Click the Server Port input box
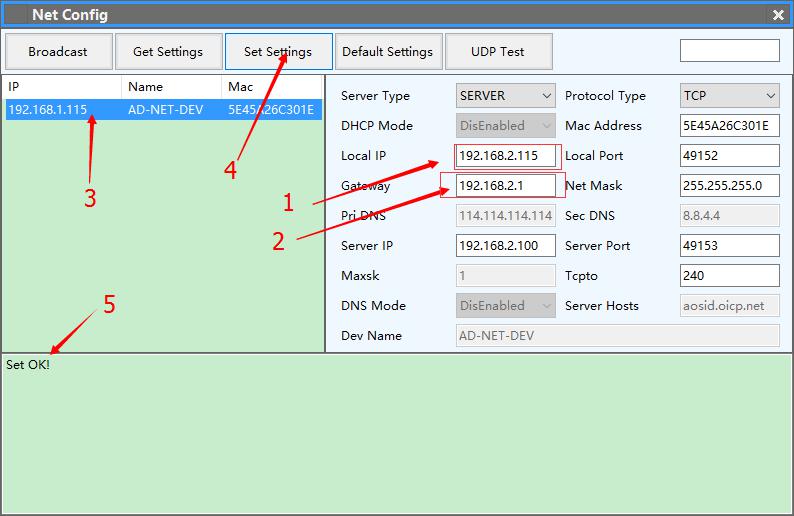The image size is (794, 516). pyautogui.click(x=729, y=246)
